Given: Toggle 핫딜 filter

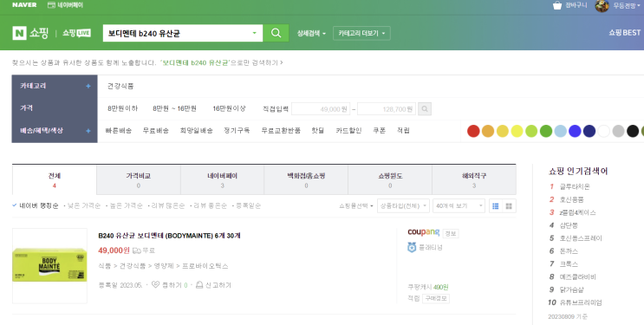Looking at the screenshot, I should pyautogui.click(x=317, y=131).
